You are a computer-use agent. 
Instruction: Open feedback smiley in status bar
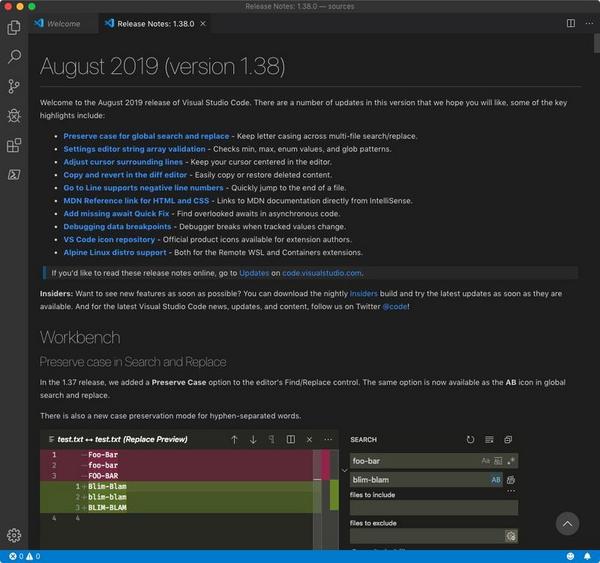tap(570, 556)
